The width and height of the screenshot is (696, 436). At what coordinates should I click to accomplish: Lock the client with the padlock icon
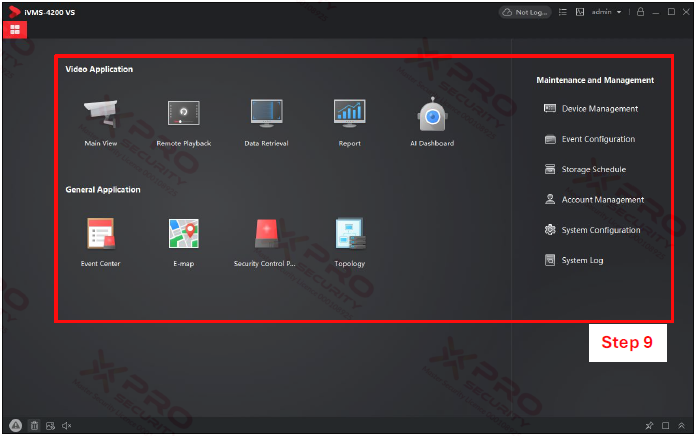[640, 12]
